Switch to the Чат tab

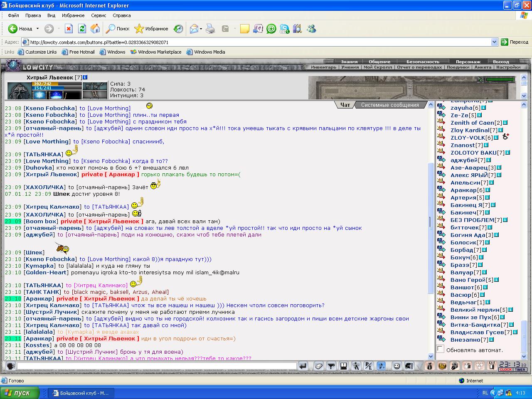click(345, 105)
